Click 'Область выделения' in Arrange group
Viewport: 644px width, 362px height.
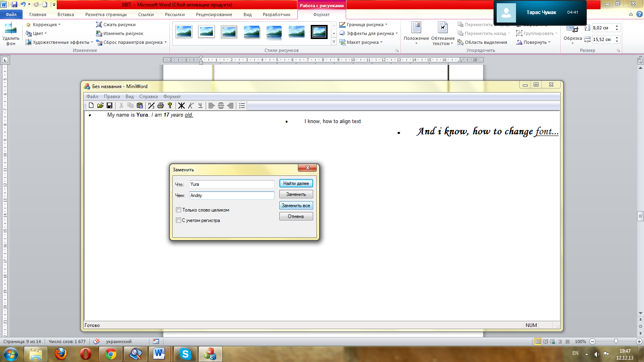coord(482,42)
